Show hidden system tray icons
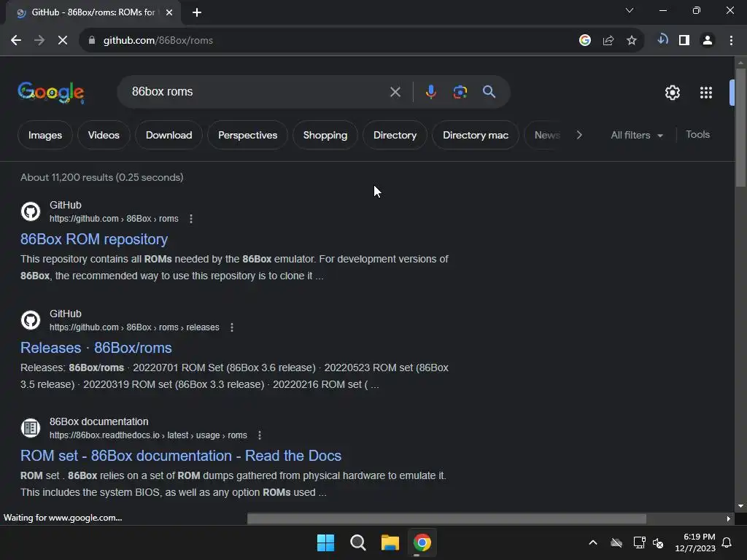The image size is (747, 560). point(592,542)
